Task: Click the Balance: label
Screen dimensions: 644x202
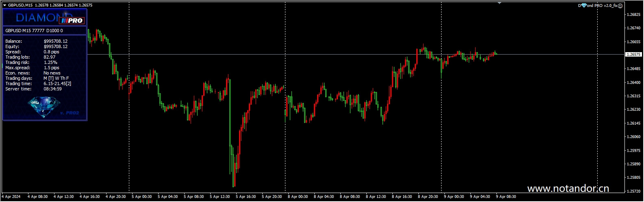Action: (x=14, y=41)
